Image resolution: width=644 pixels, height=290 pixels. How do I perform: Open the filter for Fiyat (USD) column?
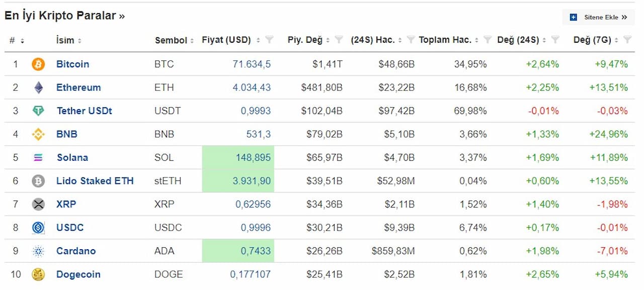[x=269, y=40]
